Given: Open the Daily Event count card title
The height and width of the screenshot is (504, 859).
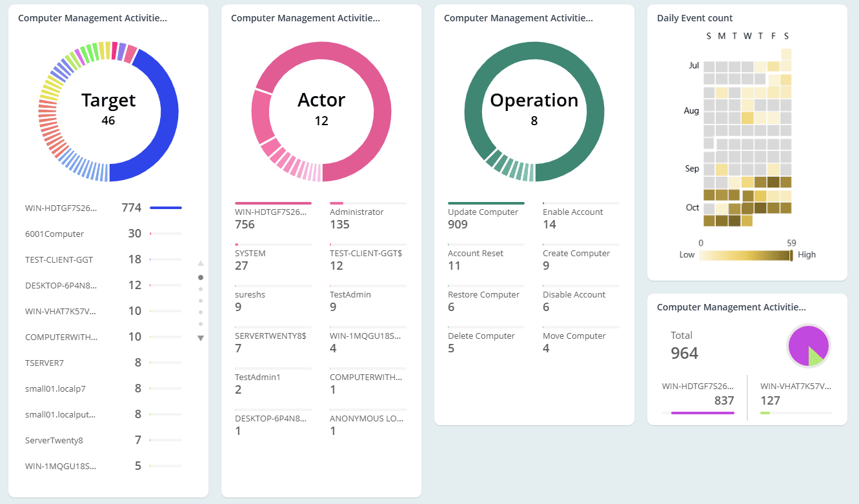Looking at the screenshot, I should [694, 17].
